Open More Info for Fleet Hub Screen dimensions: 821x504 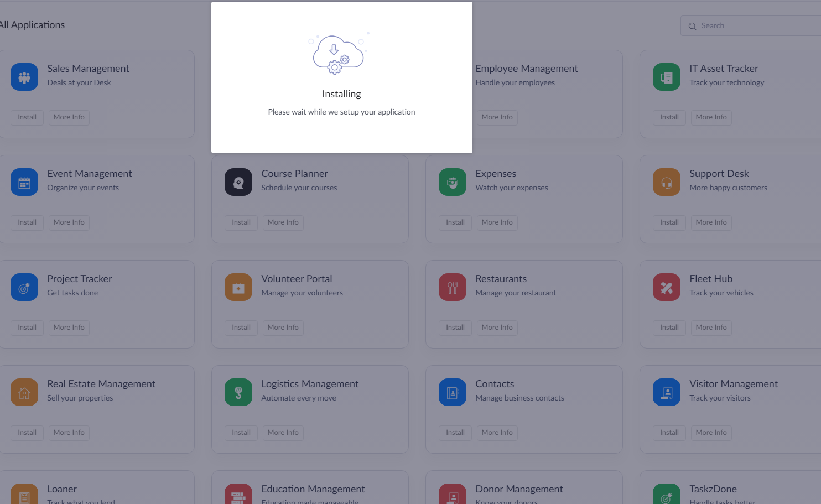coord(711,328)
